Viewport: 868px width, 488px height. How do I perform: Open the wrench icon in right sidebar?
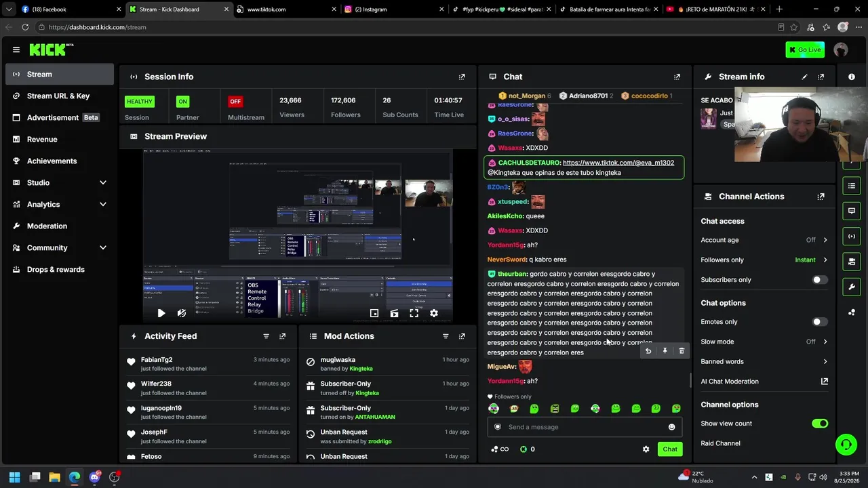click(852, 287)
